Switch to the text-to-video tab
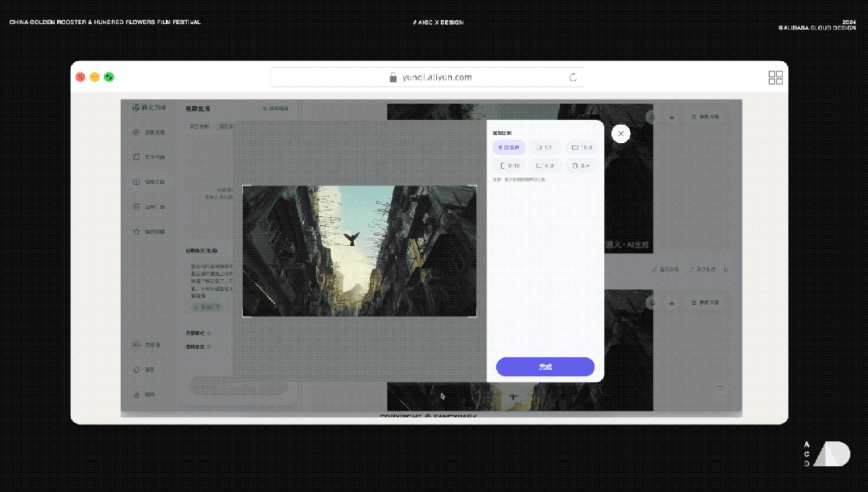 200,126
